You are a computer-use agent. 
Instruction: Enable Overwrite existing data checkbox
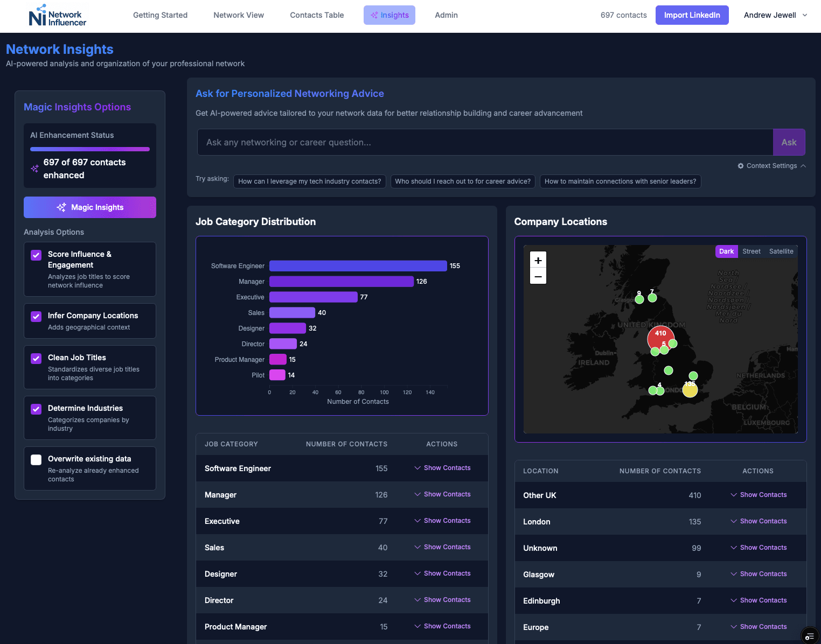tap(36, 460)
